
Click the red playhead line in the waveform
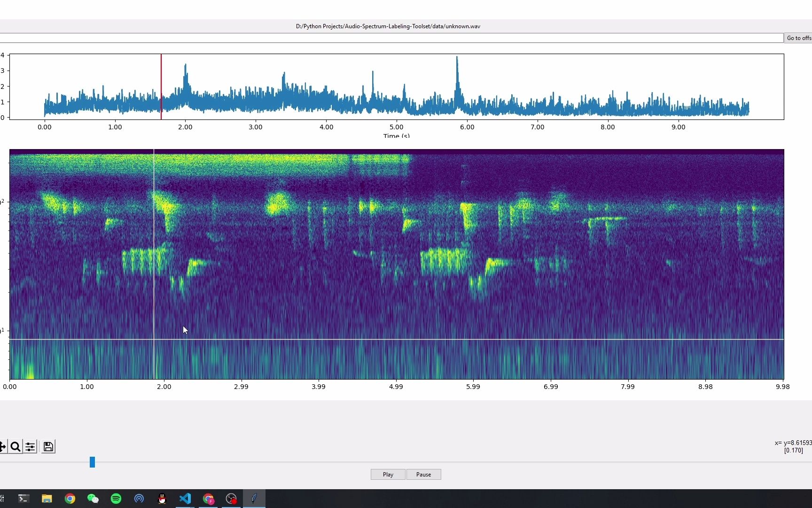(x=161, y=87)
